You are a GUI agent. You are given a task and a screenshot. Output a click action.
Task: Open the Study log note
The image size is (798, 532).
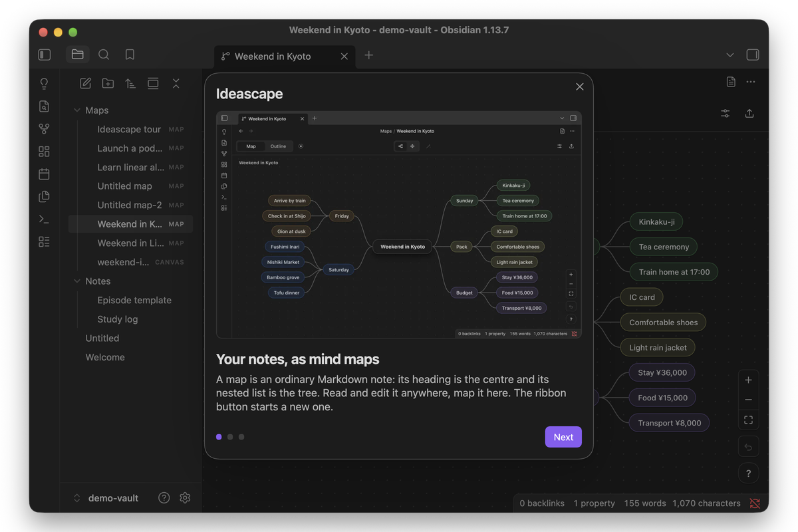click(131, 319)
